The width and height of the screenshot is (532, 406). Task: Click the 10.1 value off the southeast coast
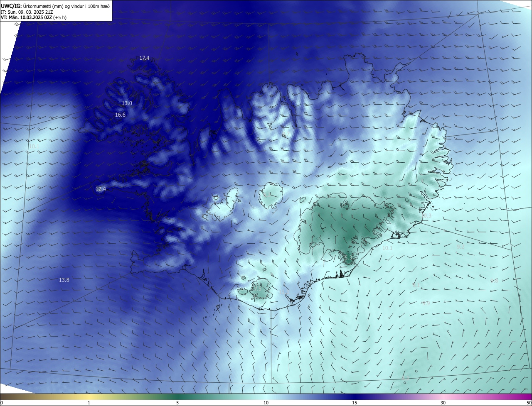click(x=387, y=248)
